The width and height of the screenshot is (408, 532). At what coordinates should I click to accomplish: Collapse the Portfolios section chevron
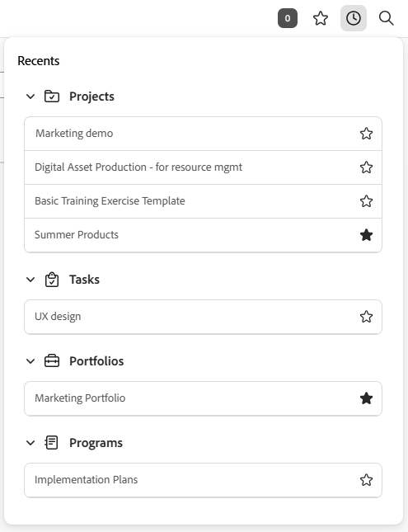point(30,361)
